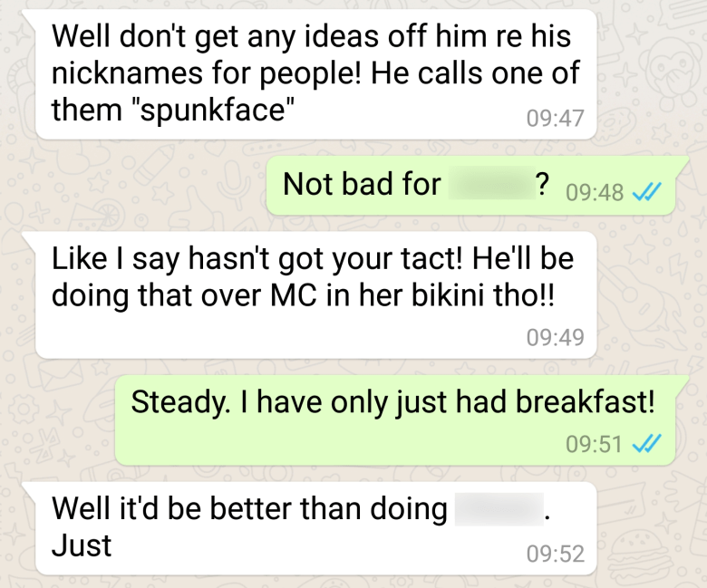The image size is (707, 588).
Task: Select the green 'Not bad for' message
Action: (x=470, y=186)
